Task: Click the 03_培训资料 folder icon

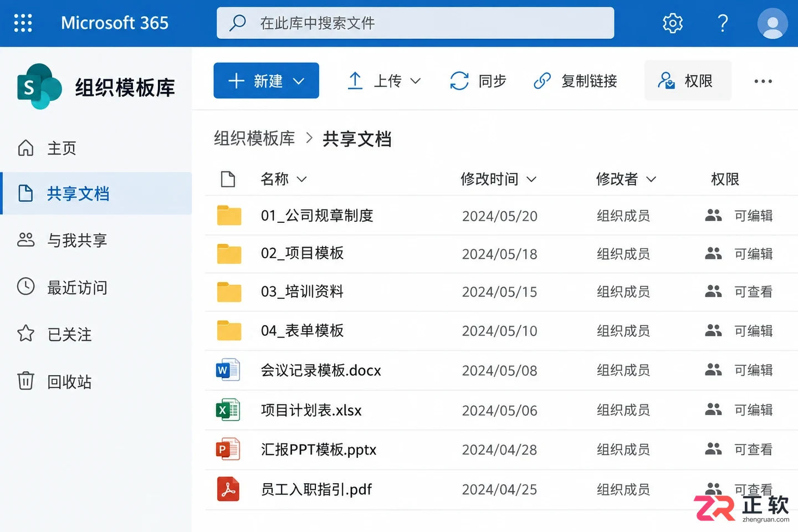Action: pos(229,291)
